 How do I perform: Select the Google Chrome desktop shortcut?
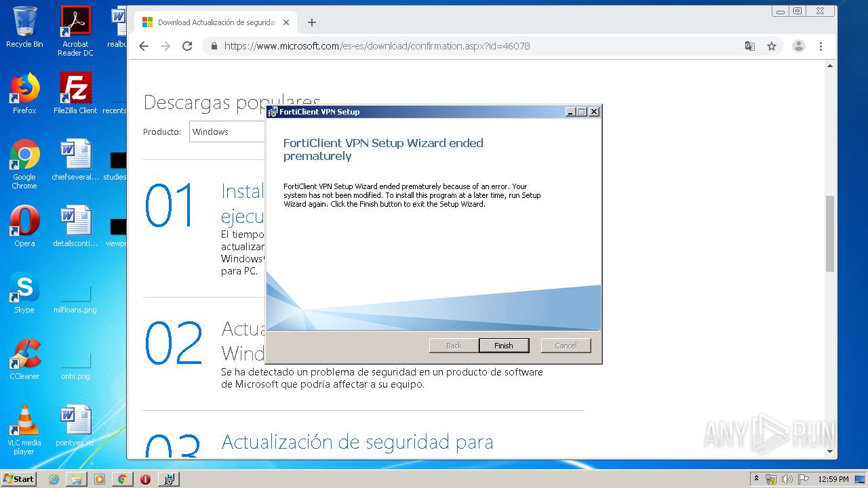coord(24,164)
